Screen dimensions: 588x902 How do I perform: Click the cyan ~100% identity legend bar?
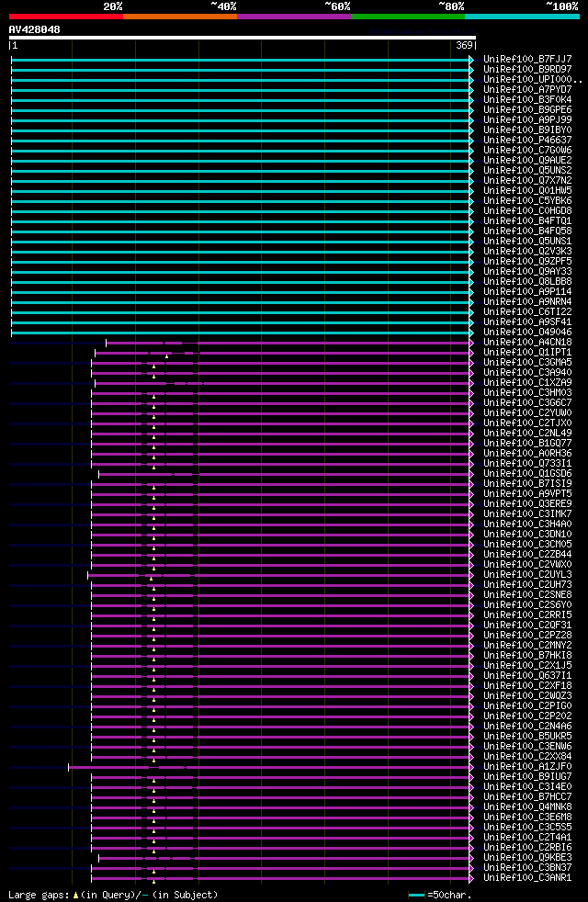522,17
